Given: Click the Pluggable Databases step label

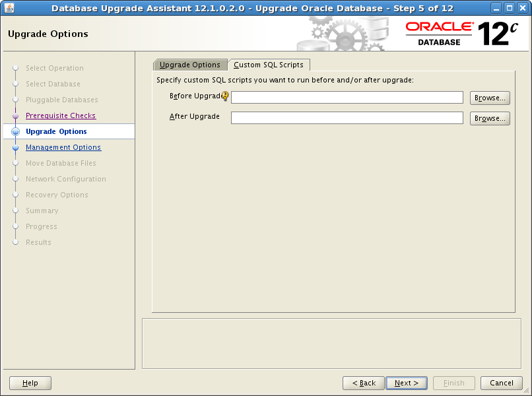Looking at the screenshot, I should [62, 100].
